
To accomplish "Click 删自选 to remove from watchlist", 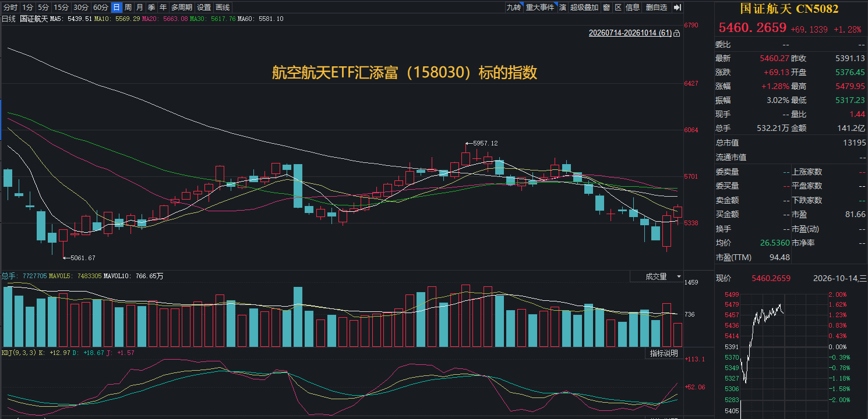I will point(657,8).
